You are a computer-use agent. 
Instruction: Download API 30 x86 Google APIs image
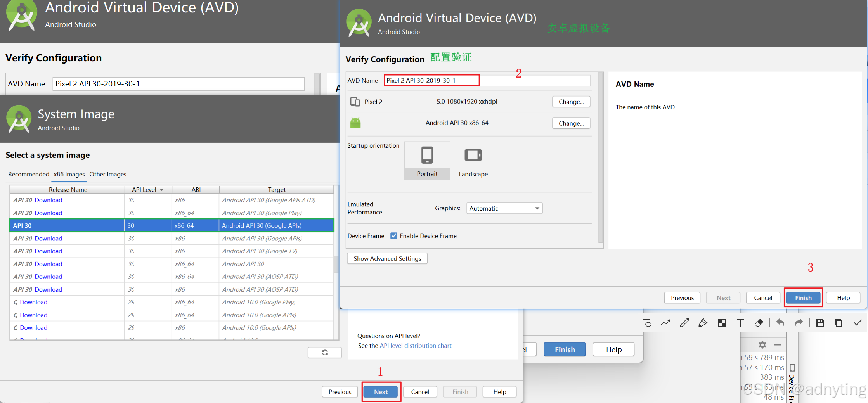click(x=48, y=239)
